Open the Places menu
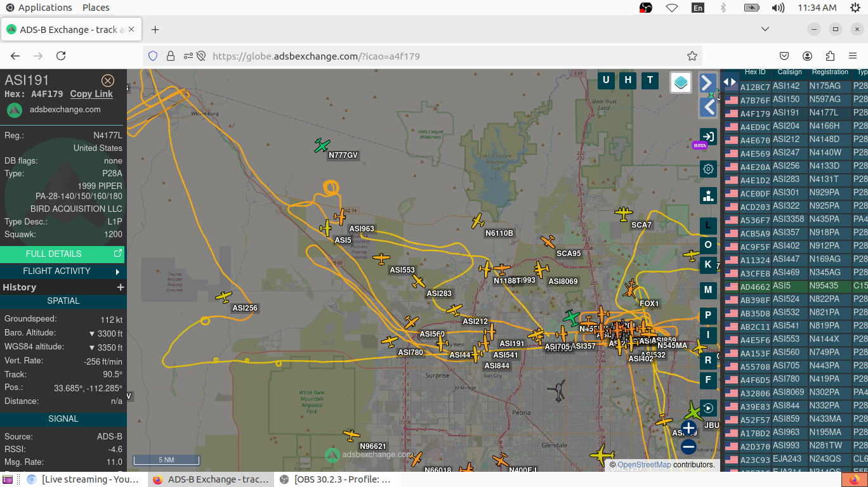The height and width of the screenshot is (487, 868). click(x=96, y=8)
